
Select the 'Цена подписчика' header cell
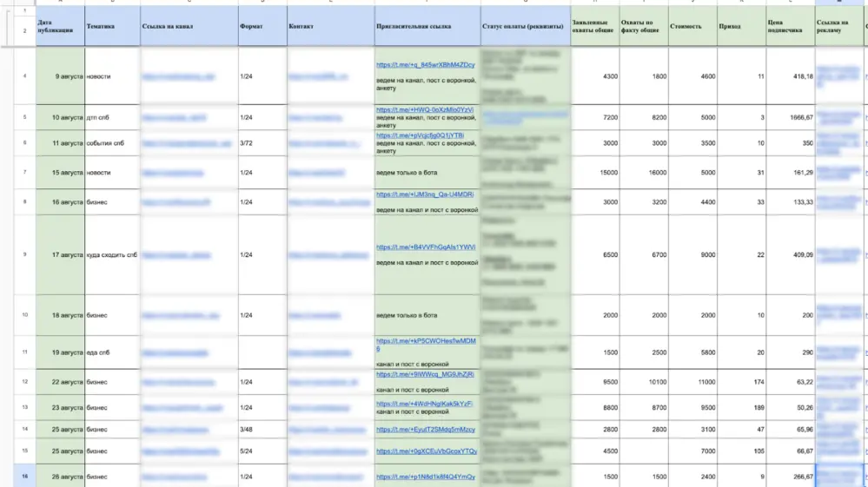click(x=791, y=26)
